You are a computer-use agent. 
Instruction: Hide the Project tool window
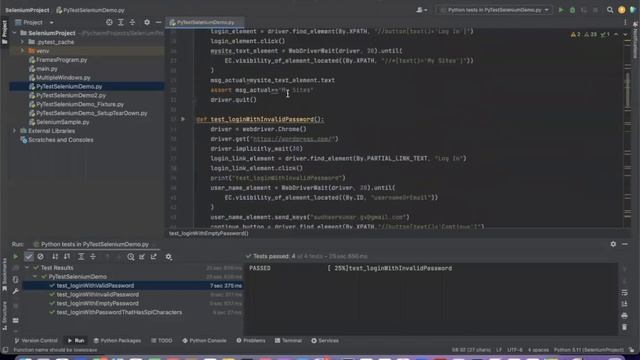click(159, 22)
